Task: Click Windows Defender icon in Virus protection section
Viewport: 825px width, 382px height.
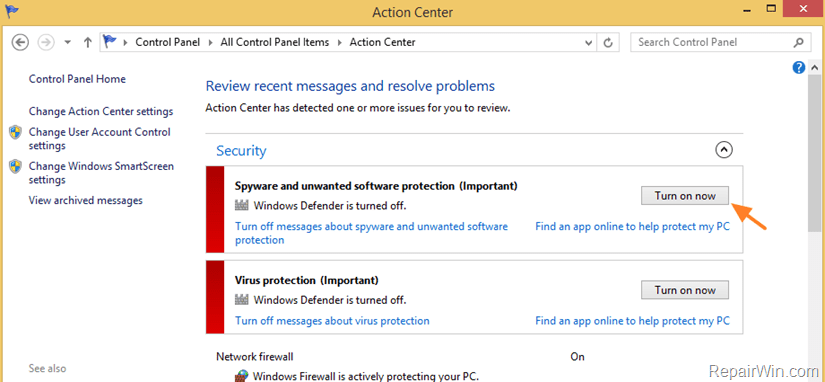Action: 242,300
